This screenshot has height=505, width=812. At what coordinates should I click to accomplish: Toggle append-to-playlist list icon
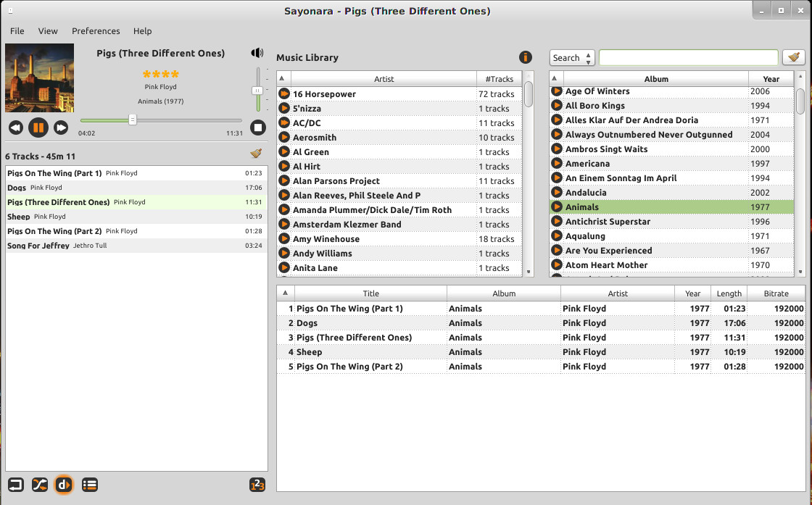coord(90,485)
